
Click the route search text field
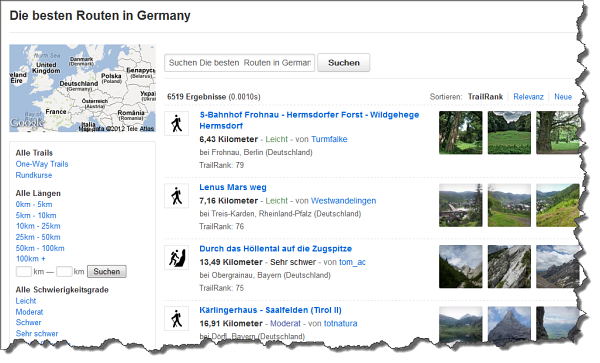point(240,63)
